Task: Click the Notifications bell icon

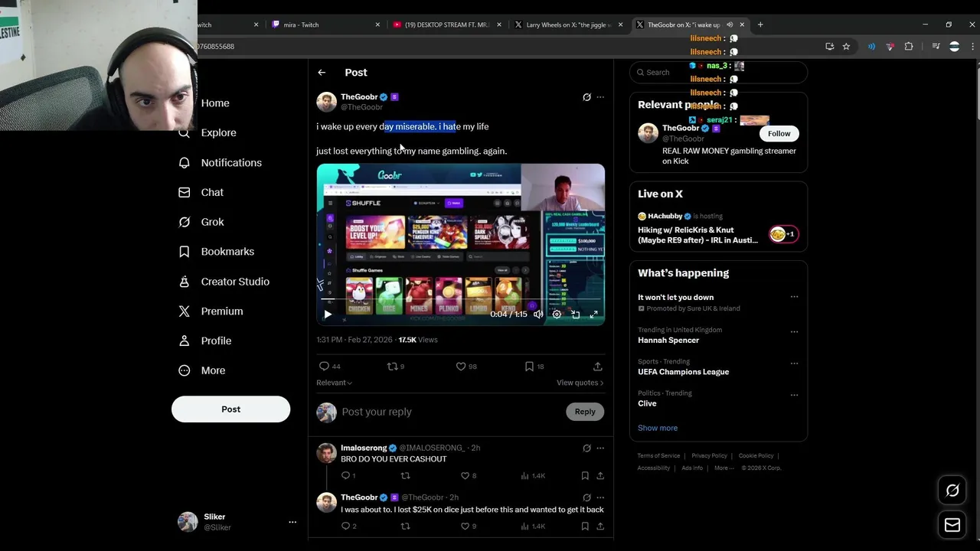Action: 184,162
